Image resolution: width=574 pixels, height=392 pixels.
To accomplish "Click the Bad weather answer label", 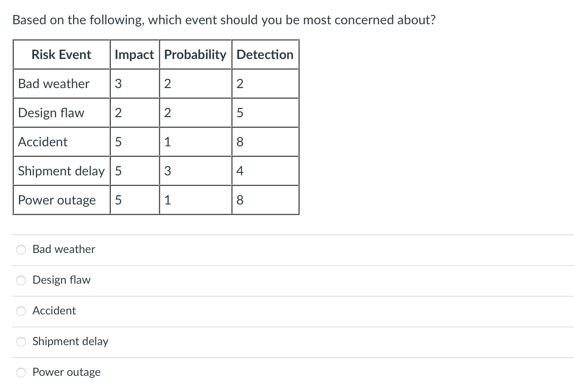I will pos(63,250).
